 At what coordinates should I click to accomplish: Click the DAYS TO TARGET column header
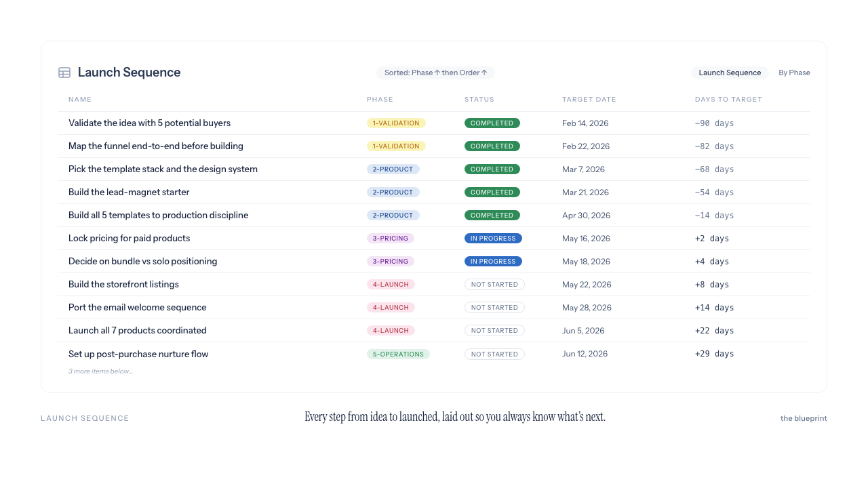coord(728,100)
